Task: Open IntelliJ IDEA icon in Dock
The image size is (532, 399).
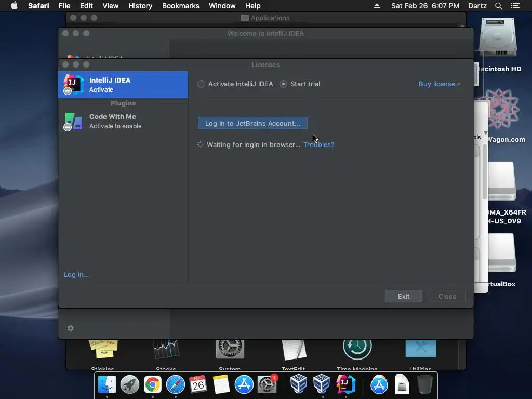Action: [345, 384]
